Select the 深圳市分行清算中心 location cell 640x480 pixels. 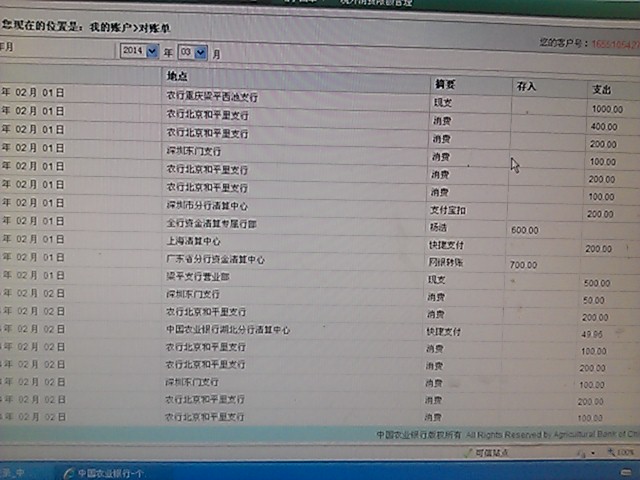tap(207, 205)
